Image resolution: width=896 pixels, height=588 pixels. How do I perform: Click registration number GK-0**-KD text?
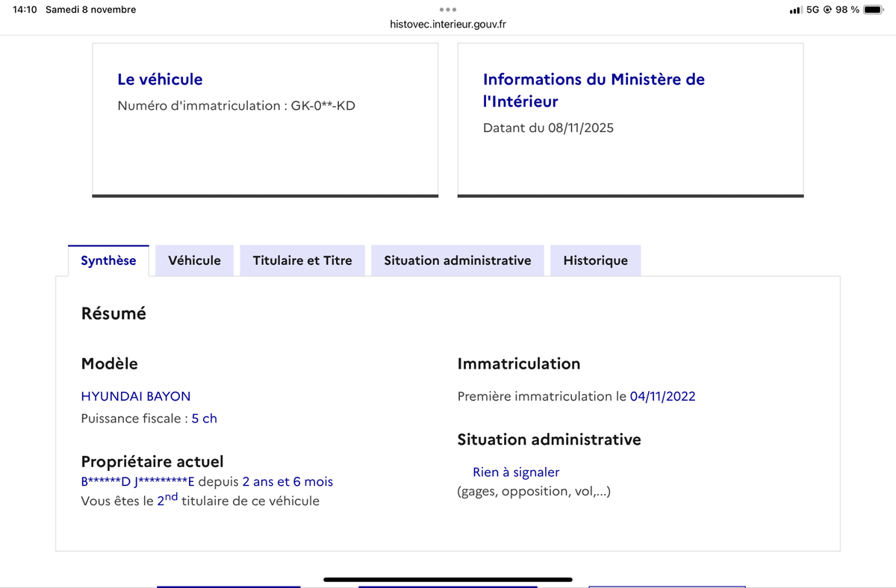(x=323, y=106)
